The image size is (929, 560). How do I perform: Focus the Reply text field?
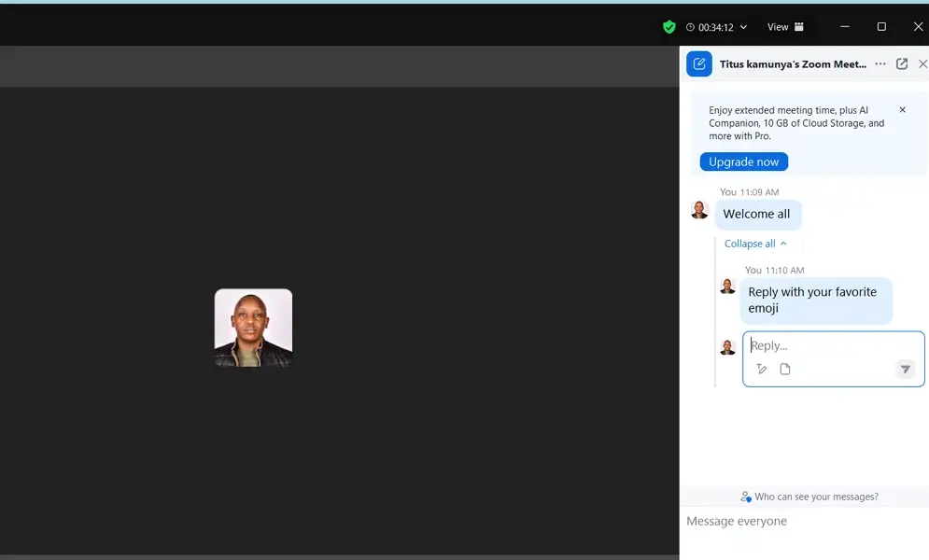coord(833,345)
